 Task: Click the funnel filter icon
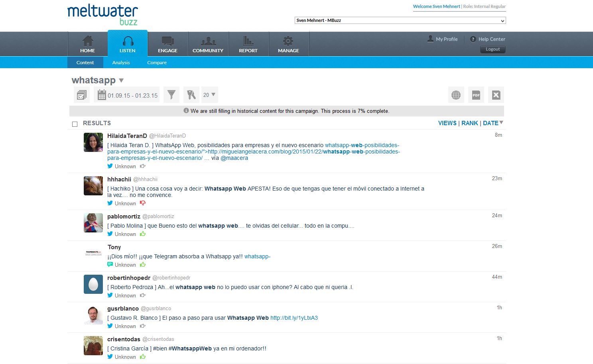point(171,95)
